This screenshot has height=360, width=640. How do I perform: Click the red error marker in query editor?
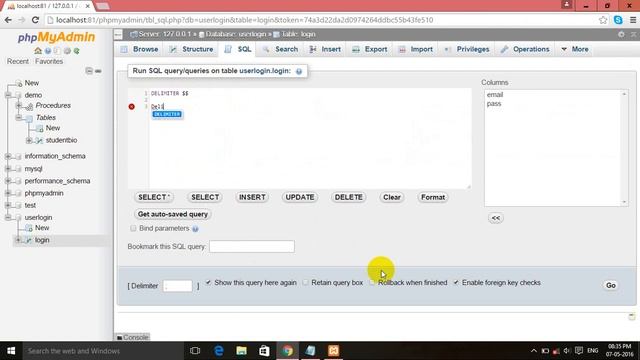click(x=131, y=107)
